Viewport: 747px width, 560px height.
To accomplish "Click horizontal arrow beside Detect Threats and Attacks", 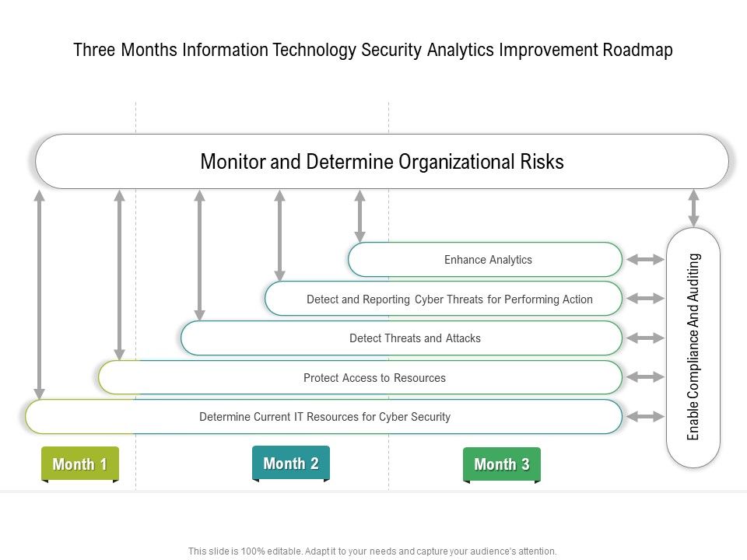I will 645,338.
